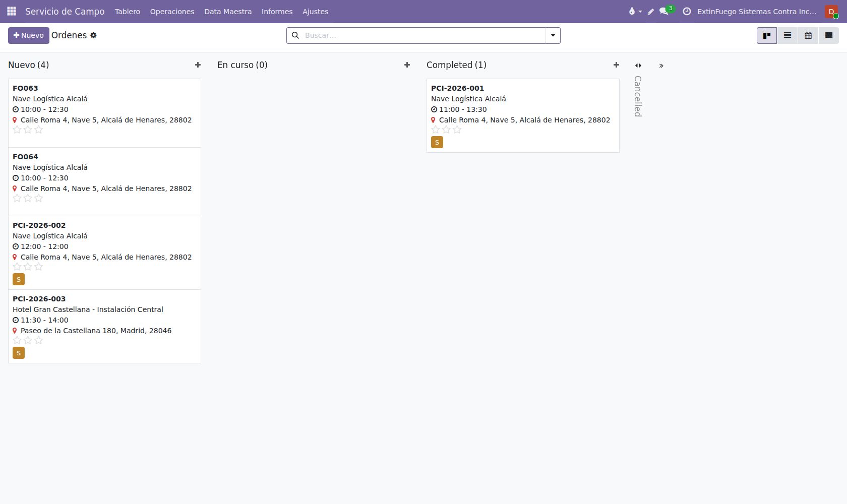Click the pencil edit icon in navbar
This screenshot has height=504, width=847.
click(651, 11)
